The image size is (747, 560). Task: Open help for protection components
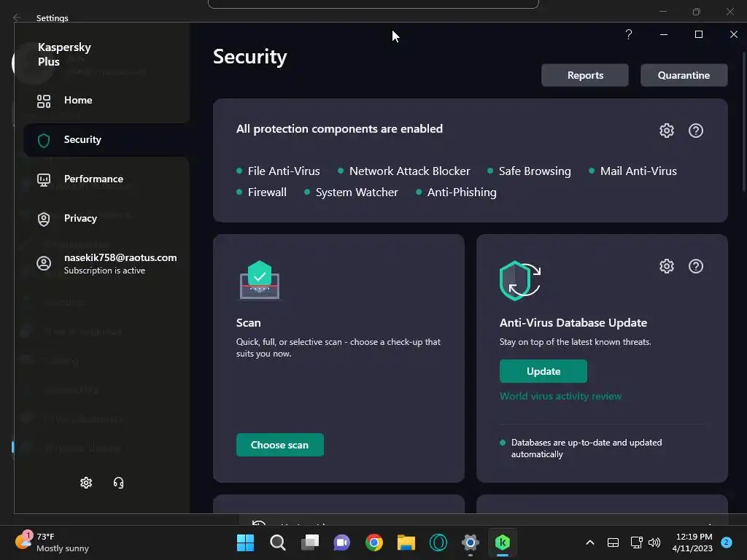(696, 131)
